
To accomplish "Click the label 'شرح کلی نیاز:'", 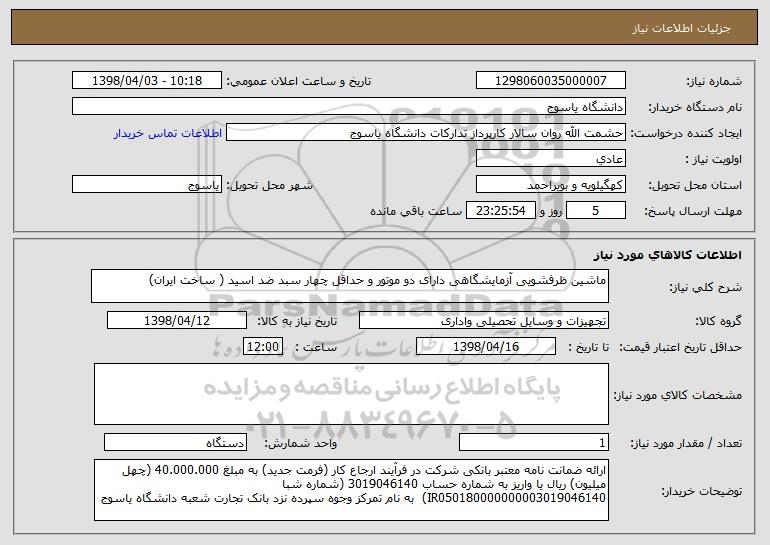I will click(x=706, y=287).
